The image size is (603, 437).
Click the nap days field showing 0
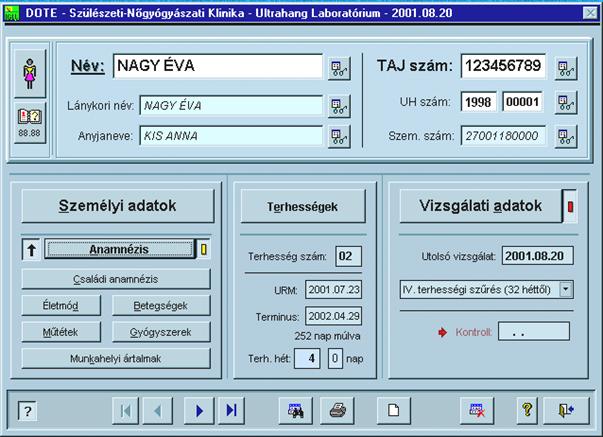click(x=335, y=359)
